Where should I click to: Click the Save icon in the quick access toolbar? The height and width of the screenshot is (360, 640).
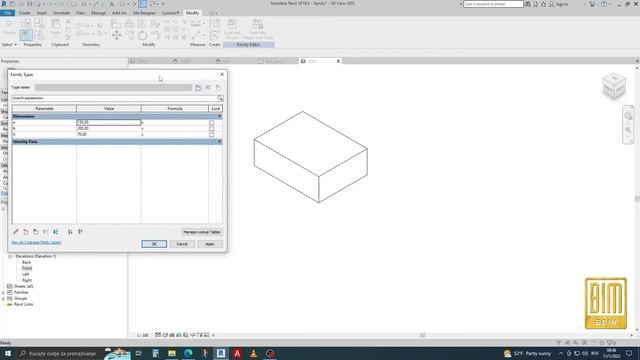pyautogui.click(x=29, y=4)
